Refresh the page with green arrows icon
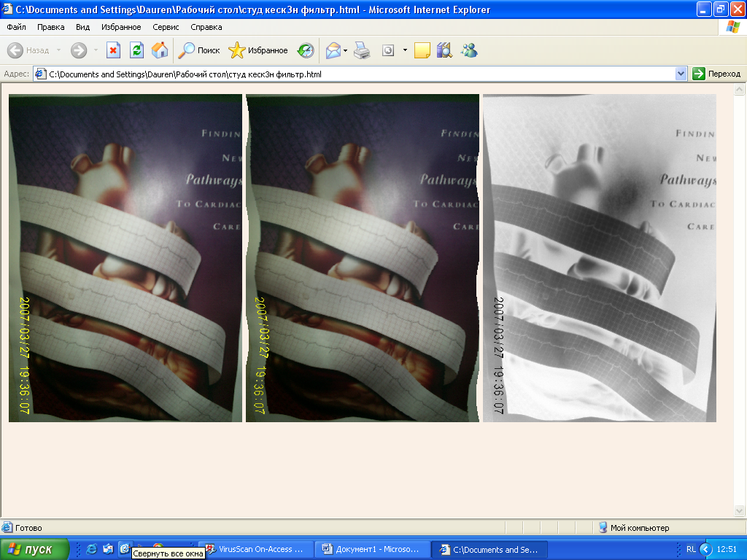 pyautogui.click(x=136, y=50)
